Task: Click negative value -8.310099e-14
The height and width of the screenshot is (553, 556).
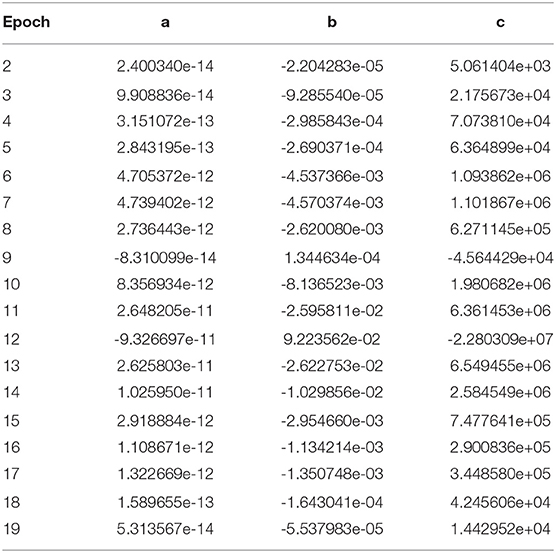Action: [165, 258]
